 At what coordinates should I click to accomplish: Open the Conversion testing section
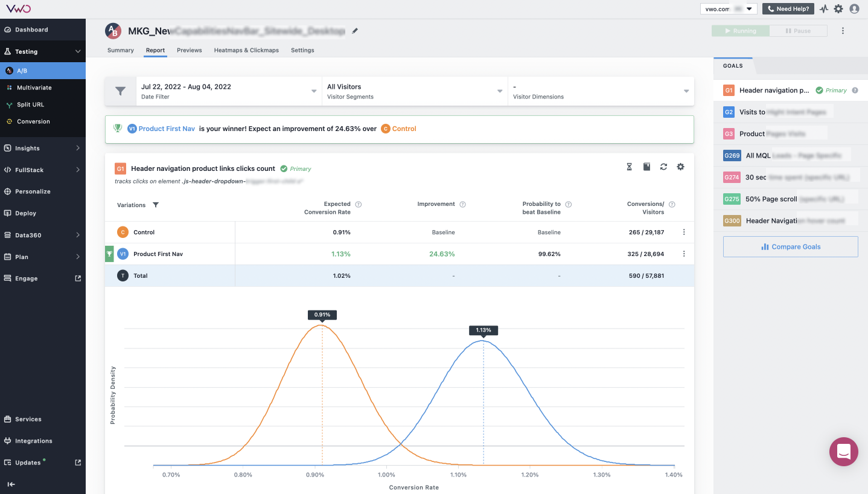point(33,121)
